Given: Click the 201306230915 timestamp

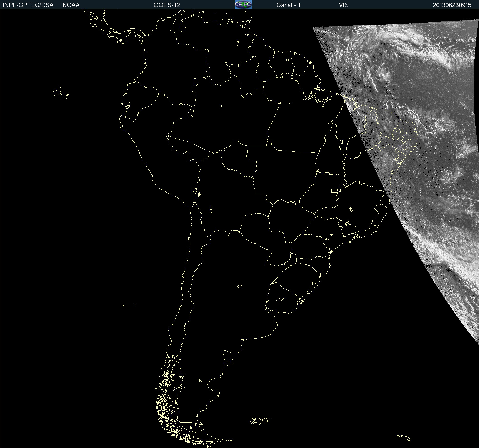Looking at the screenshot, I should click(452, 5).
